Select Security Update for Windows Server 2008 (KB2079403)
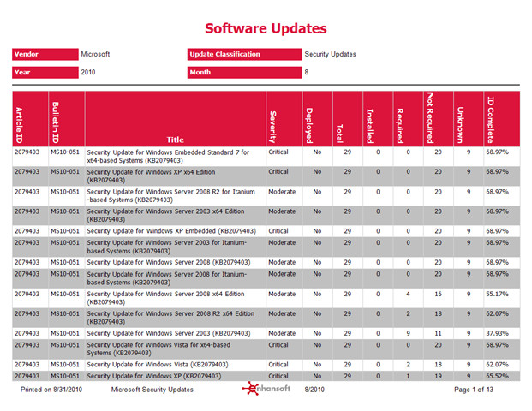532x411 pixels. [169, 262]
